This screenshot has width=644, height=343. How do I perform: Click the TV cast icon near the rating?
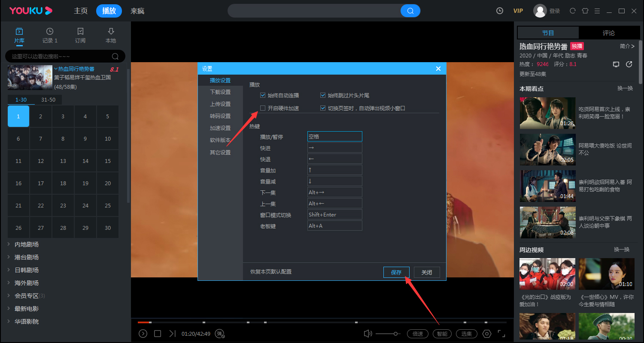click(616, 64)
